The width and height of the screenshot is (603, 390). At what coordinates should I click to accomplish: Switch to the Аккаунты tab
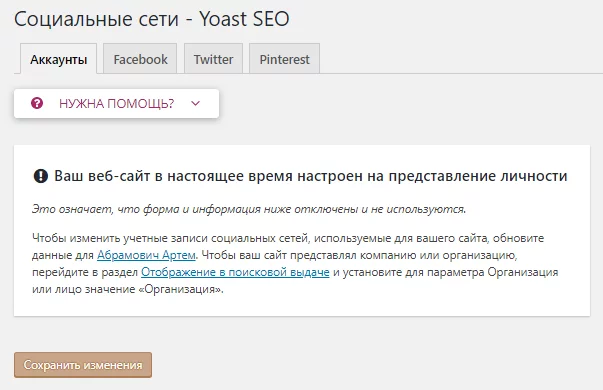(x=58, y=59)
